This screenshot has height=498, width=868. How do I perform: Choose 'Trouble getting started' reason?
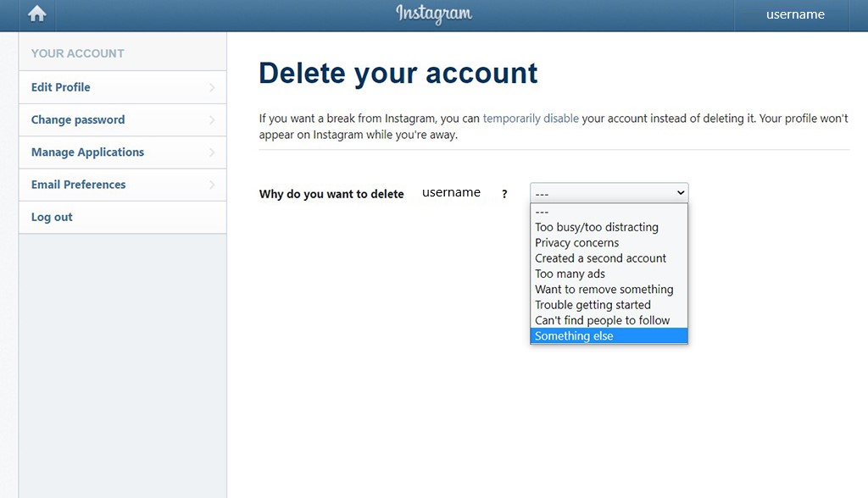pos(609,305)
